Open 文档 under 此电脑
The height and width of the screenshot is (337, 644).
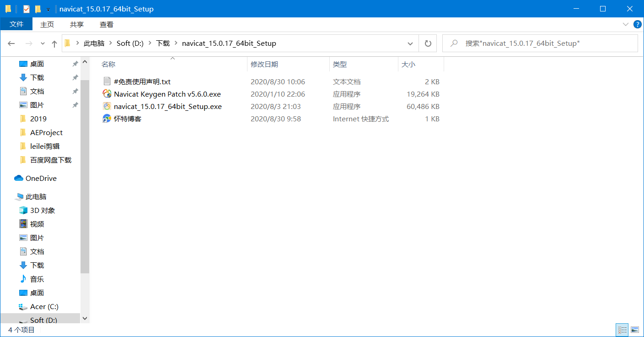click(37, 251)
